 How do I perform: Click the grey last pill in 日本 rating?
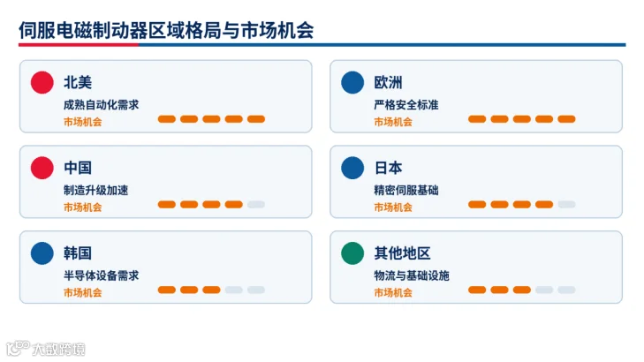566,204
